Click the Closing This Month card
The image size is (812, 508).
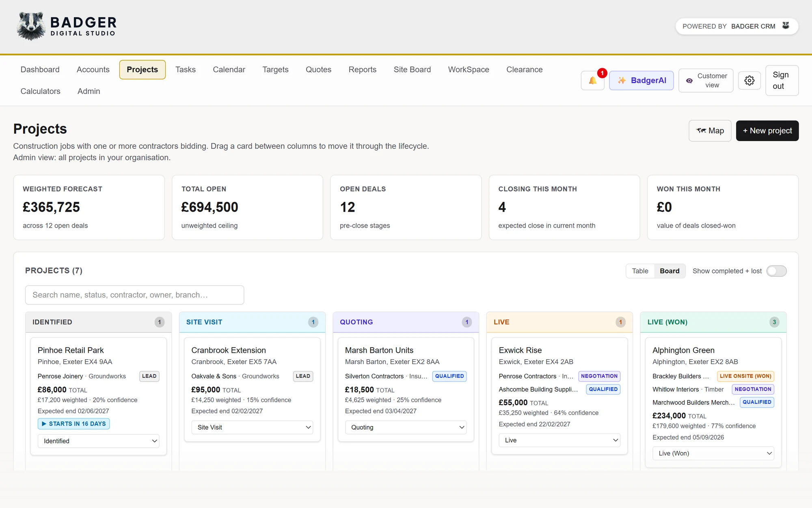coord(564,207)
